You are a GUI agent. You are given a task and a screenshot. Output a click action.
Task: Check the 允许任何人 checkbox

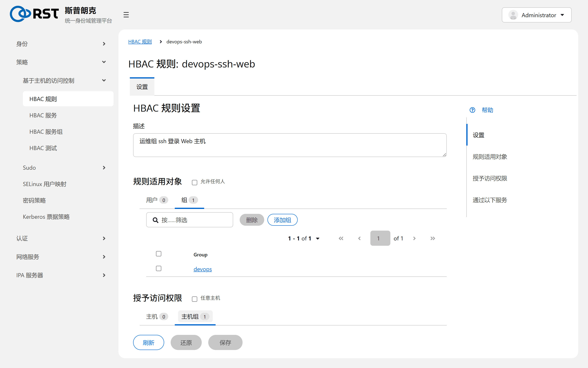coord(194,182)
